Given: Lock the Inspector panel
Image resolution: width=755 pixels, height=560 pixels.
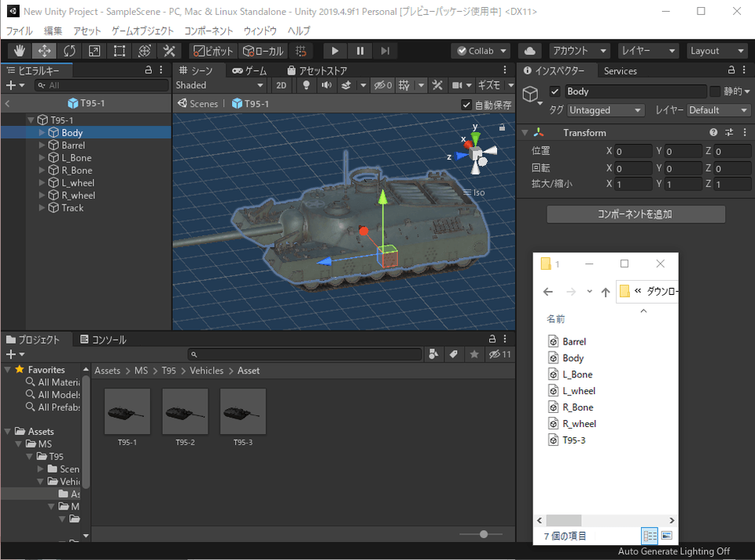Looking at the screenshot, I should pos(731,70).
